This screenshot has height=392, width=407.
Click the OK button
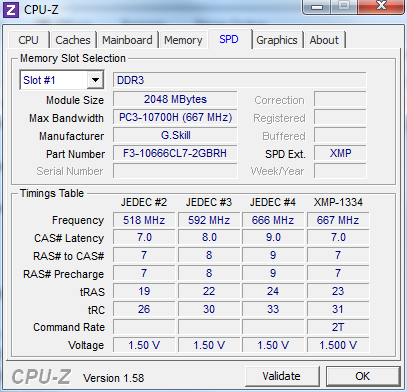(x=363, y=376)
